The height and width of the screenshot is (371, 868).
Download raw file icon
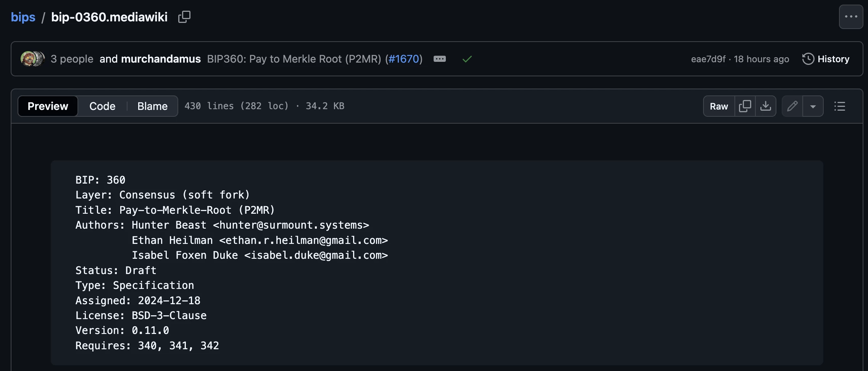pyautogui.click(x=766, y=106)
